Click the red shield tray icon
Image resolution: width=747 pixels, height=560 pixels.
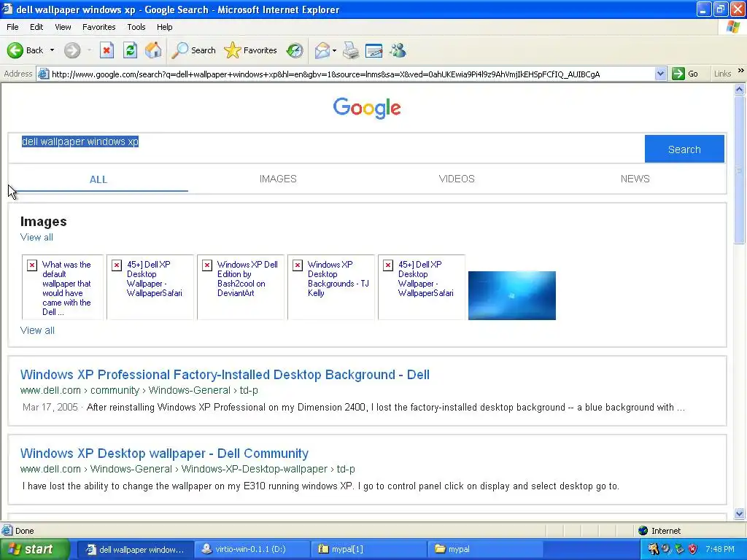(693, 549)
